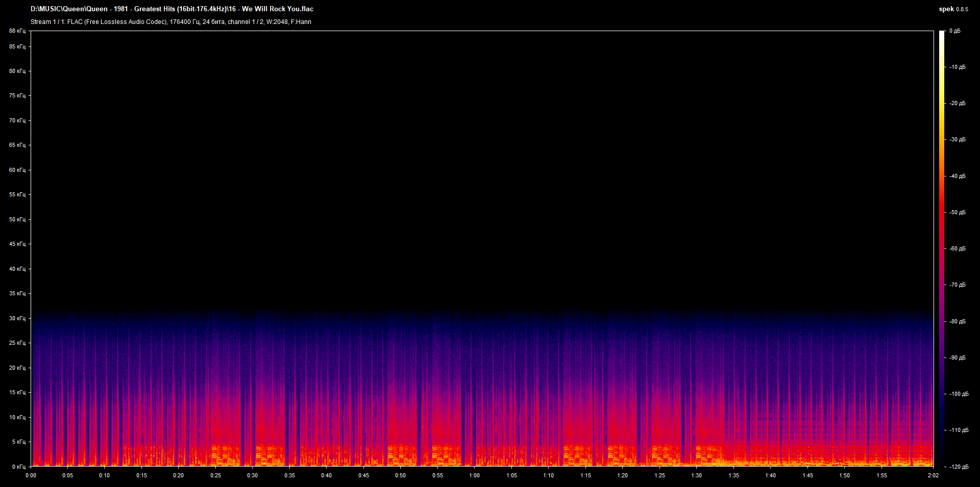Click the 0:05 time axis label
This screenshot has height=487, width=980.
click(x=68, y=475)
